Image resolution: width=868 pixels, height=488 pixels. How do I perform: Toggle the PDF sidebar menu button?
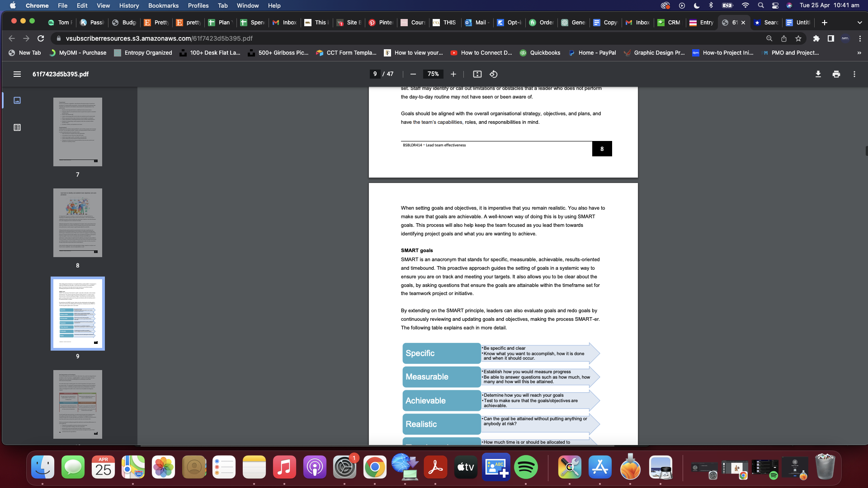click(17, 74)
